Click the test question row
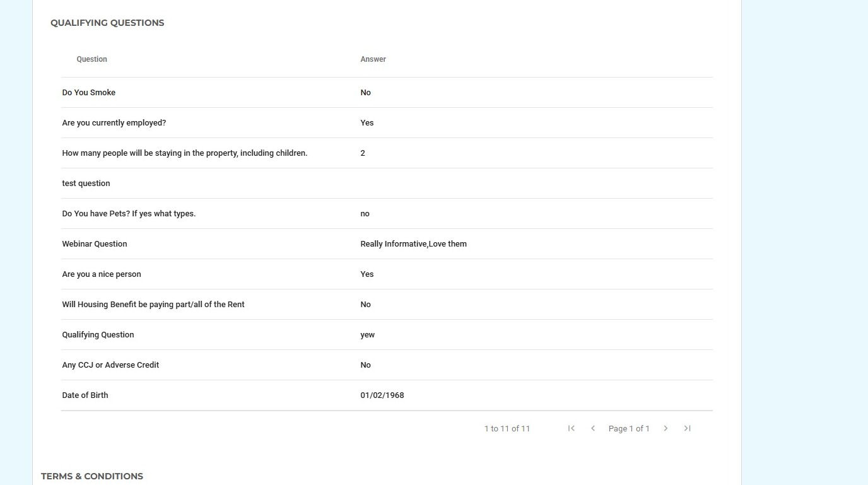 [86, 184]
